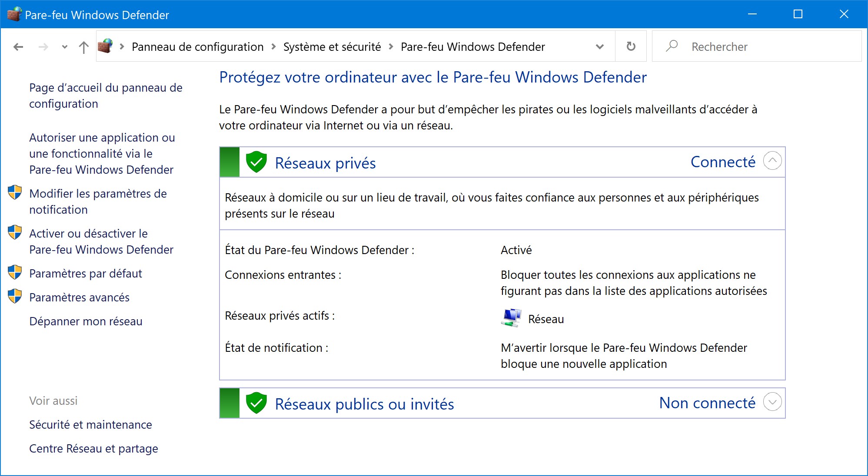This screenshot has width=868, height=476.
Task: Click green shield icon of Réseaux privés
Action: coord(256,162)
